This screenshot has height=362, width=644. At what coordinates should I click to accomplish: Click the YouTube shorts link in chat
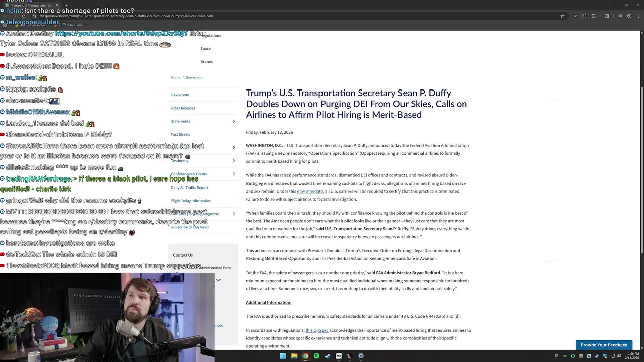[x=121, y=33]
